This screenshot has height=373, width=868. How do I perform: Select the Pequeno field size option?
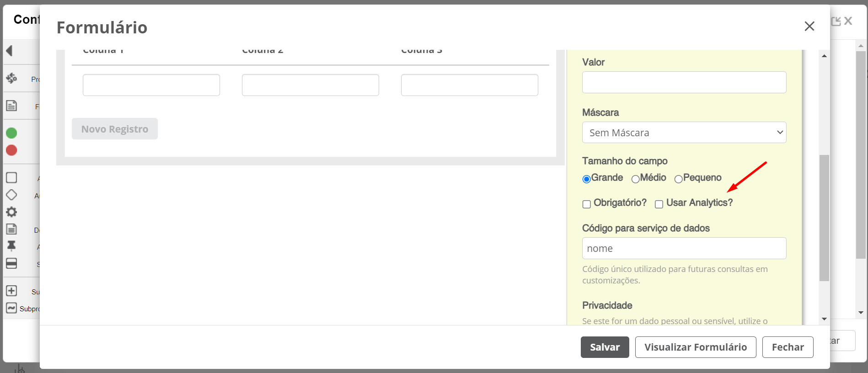[x=678, y=179]
